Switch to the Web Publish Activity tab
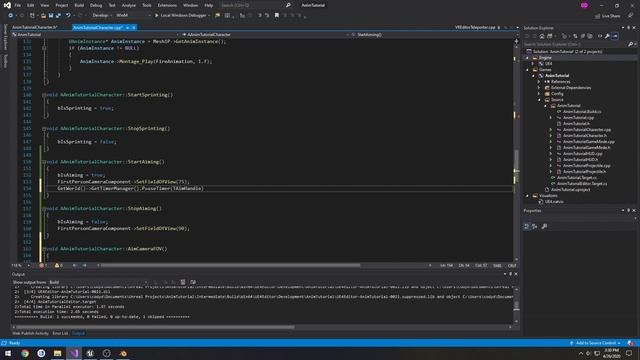 [x=31, y=333]
